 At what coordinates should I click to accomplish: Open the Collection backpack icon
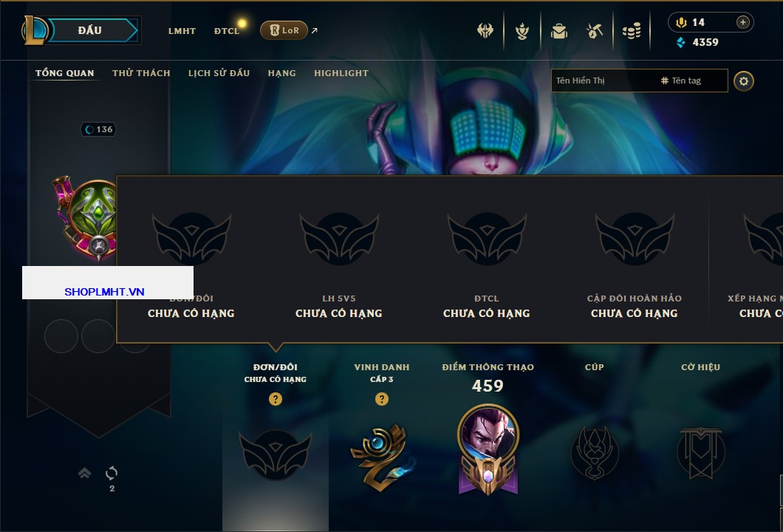(558, 31)
